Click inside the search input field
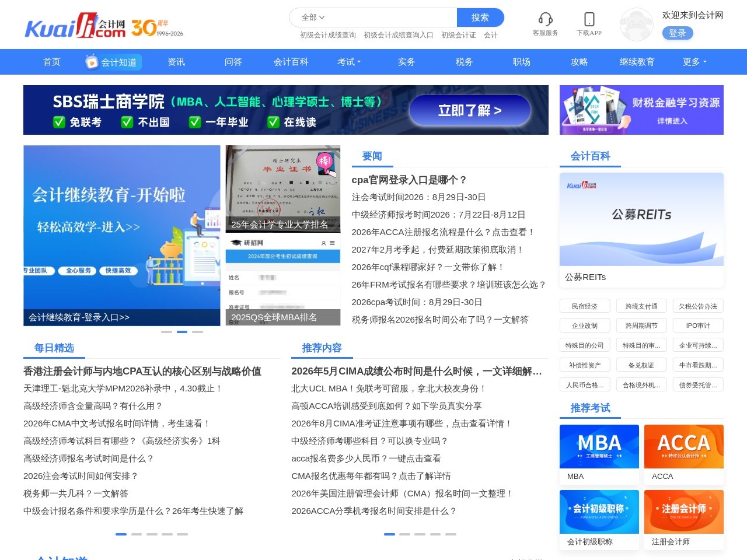 tap(385, 17)
